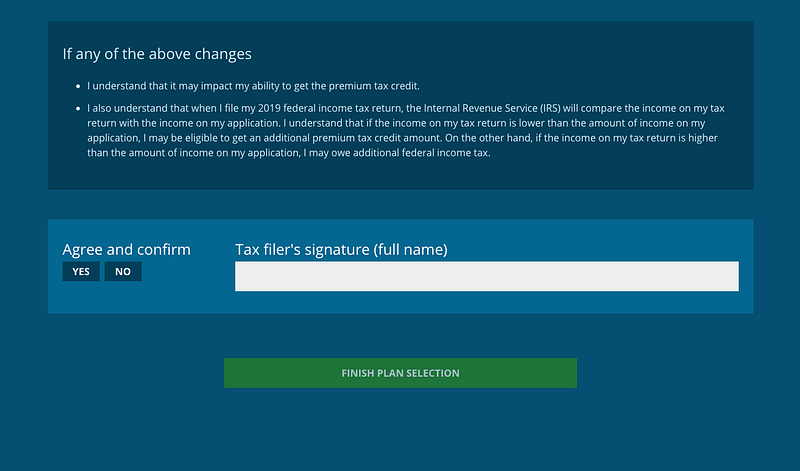Screen dimensions: 800x471
Task: Click the bullet marker of the first statement
Action: click(x=78, y=87)
